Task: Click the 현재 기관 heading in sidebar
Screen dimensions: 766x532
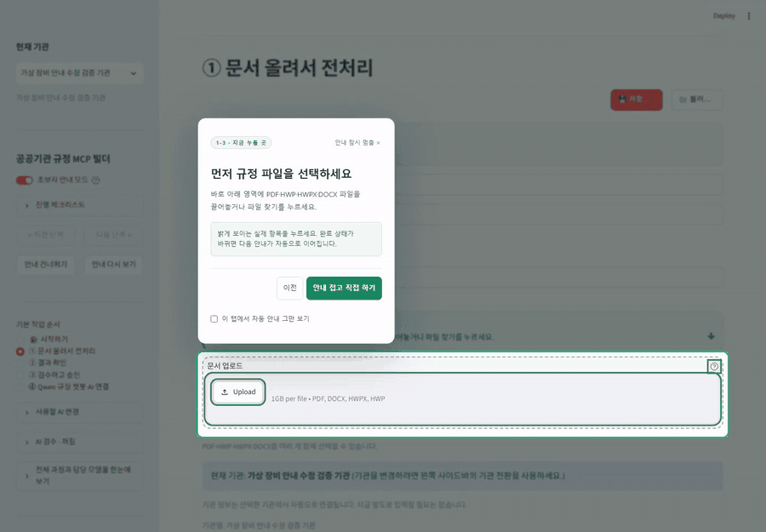Action: coord(32,47)
